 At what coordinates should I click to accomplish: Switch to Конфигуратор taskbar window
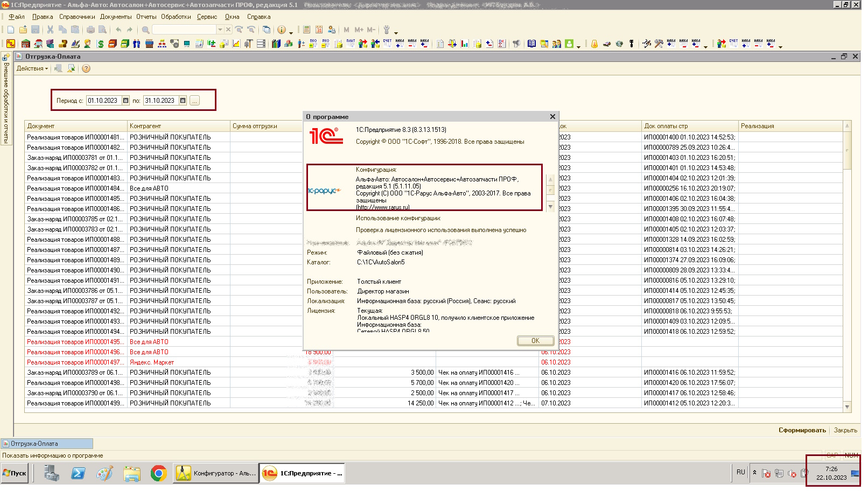(x=216, y=473)
